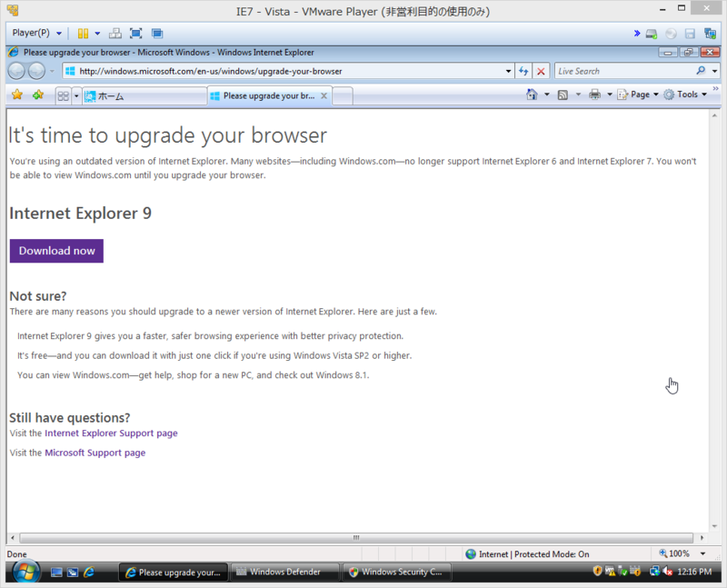Click Internet Protected Mode status zone
Screen dimensions: 727x588
[528, 554]
